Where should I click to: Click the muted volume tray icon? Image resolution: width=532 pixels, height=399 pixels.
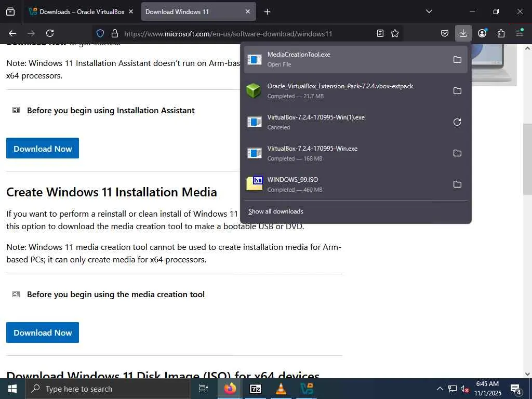coord(464,389)
